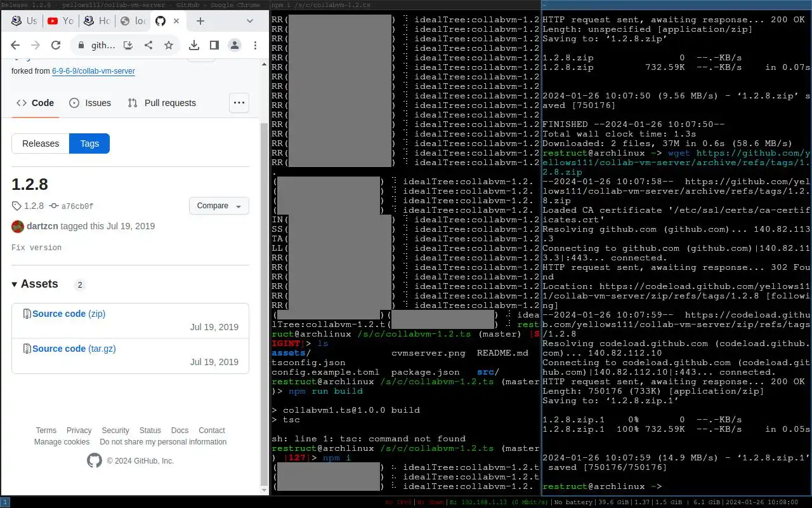Open the Compare dropdown

pyautogui.click(x=219, y=206)
